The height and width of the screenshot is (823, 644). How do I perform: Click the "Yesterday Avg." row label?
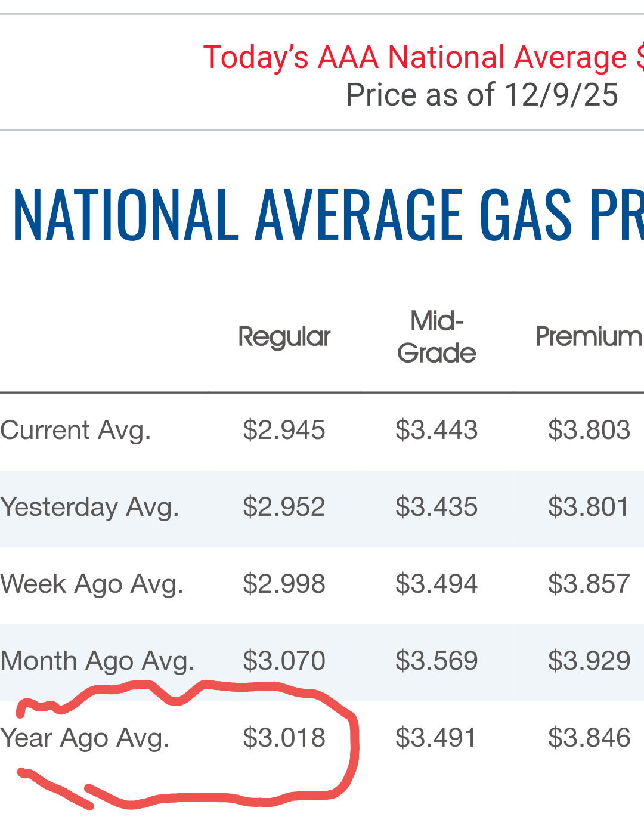90,508
